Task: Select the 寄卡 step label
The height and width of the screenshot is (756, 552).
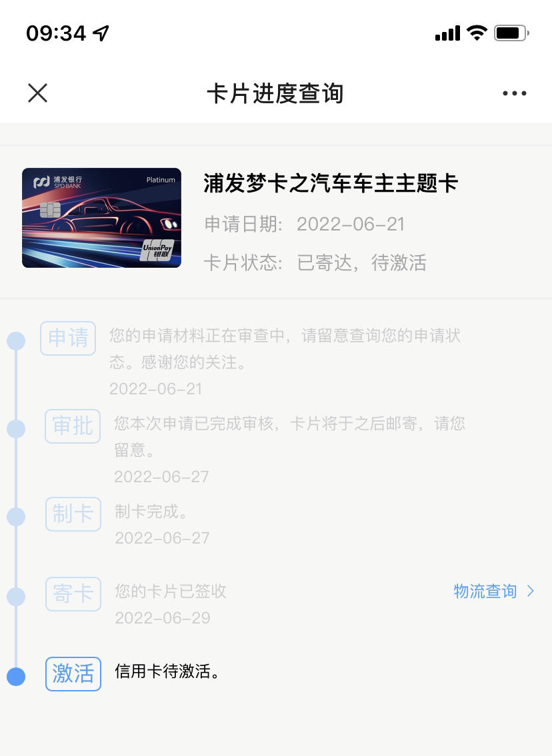Action: (73, 594)
